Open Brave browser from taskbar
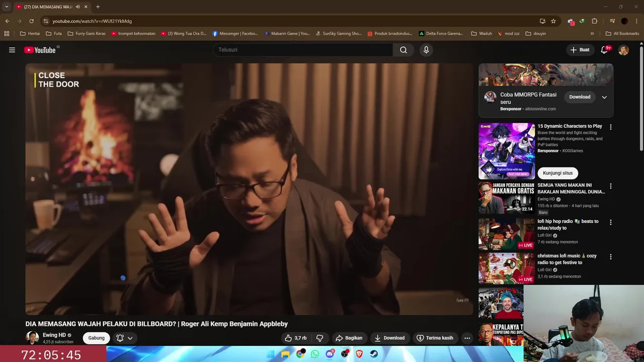The height and width of the screenshot is (362, 644). (359, 354)
